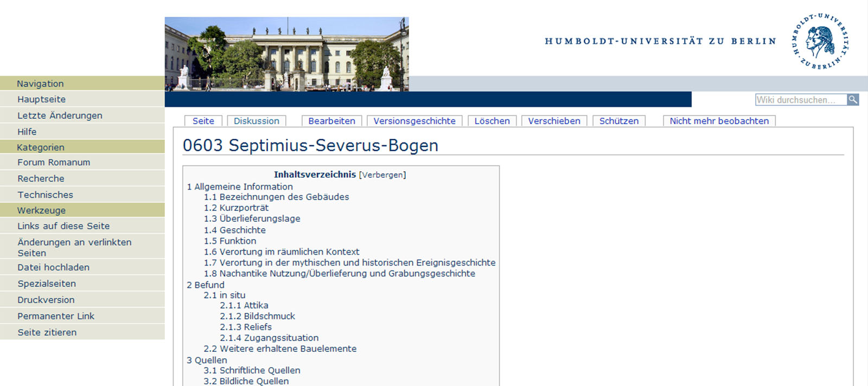This screenshot has height=386, width=868.
Task: Jump to 1.7 Verortung in der mythischen section
Action: pyautogui.click(x=349, y=262)
